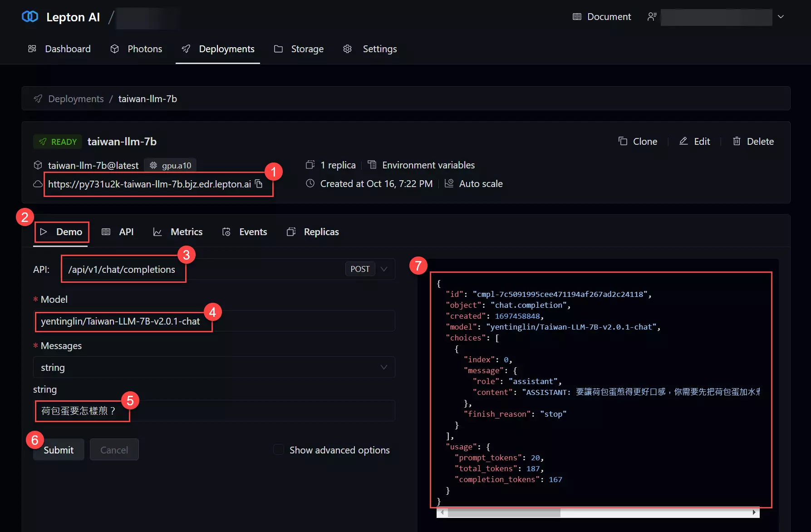Delete the taiwan-llm-7b deployment

753,141
